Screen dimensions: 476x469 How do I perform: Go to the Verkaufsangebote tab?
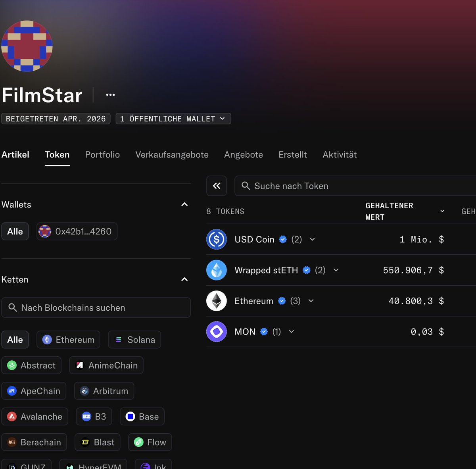pyautogui.click(x=172, y=155)
